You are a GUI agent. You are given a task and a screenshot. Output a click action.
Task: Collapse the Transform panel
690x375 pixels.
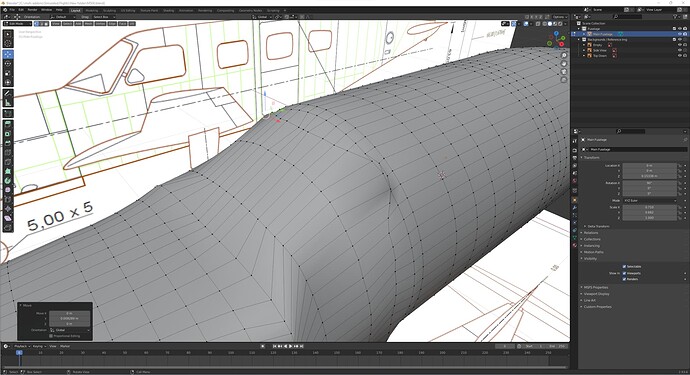coord(590,158)
